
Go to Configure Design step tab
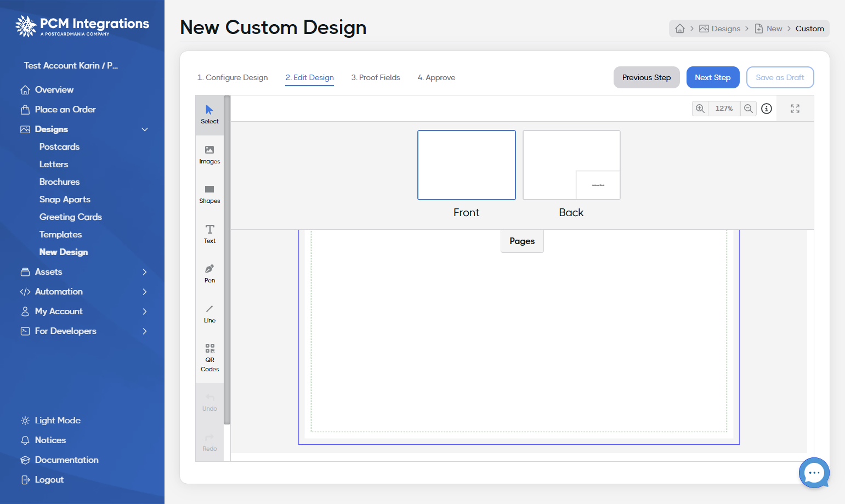(232, 78)
